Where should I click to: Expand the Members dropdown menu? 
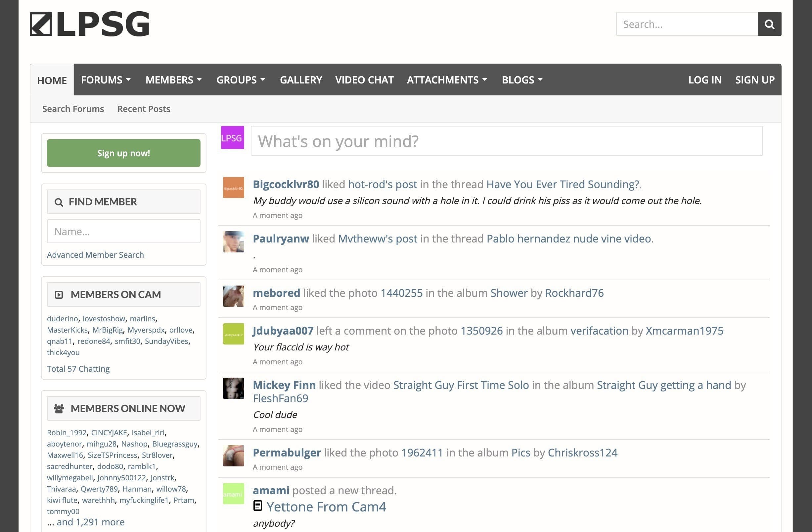tap(173, 80)
